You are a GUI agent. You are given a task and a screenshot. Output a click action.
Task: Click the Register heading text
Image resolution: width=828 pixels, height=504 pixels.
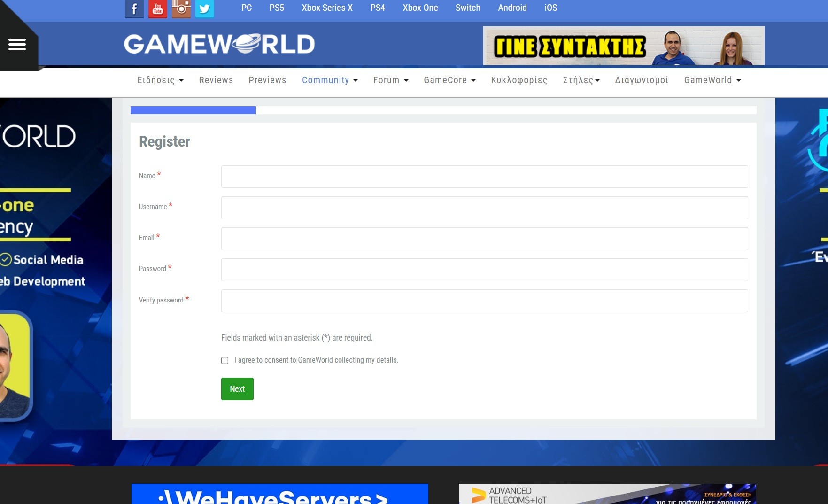pyautogui.click(x=164, y=141)
